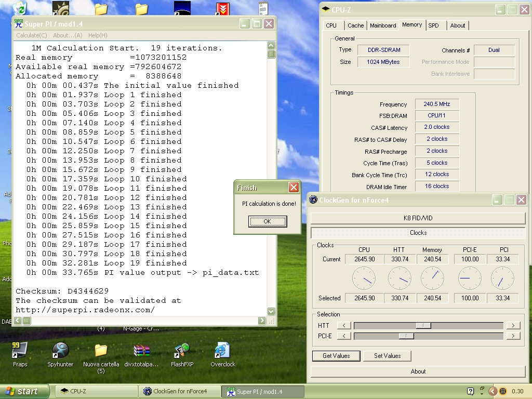Open the Recycle Bin desktop icon
This screenshot has height=399, width=532.
[x=21, y=8]
